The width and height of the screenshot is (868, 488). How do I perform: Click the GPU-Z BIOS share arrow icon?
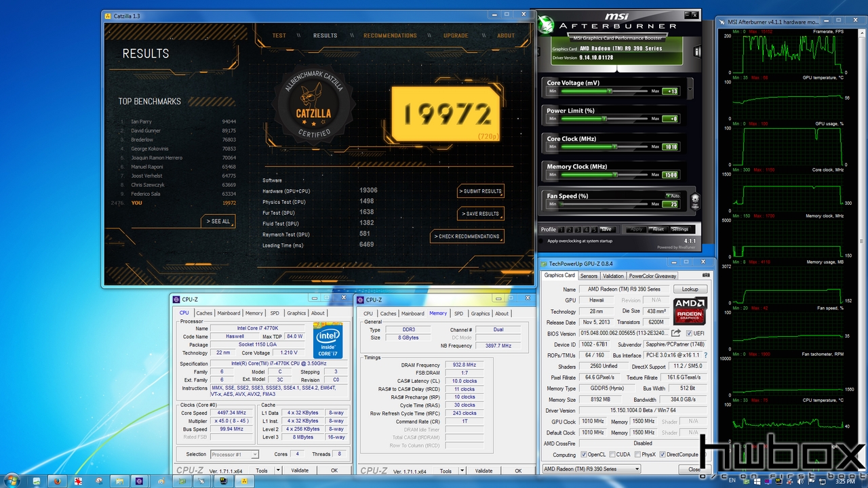coord(676,333)
